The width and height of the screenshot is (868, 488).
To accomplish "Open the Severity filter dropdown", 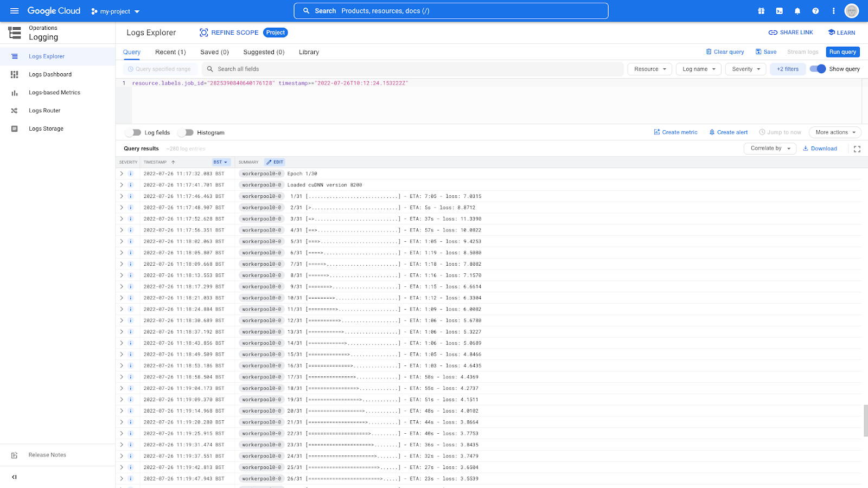I will tap(746, 69).
